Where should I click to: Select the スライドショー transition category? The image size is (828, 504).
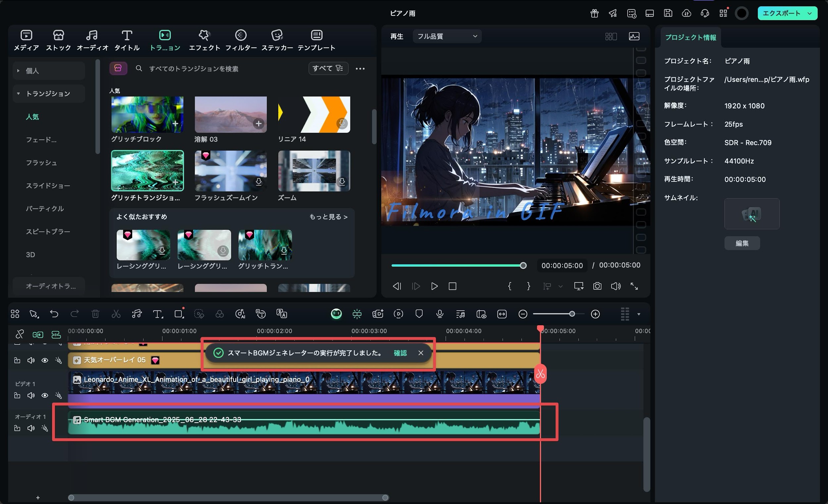(x=48, y=186)
